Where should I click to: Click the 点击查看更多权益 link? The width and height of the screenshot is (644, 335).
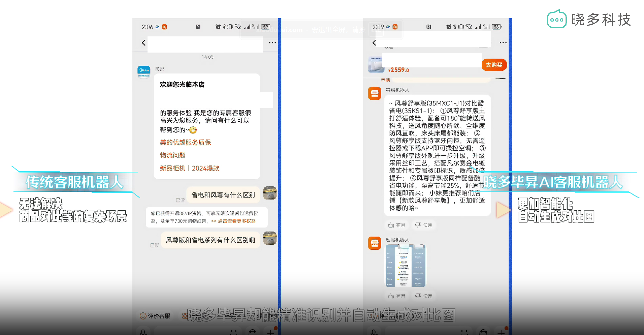point(236,221)
